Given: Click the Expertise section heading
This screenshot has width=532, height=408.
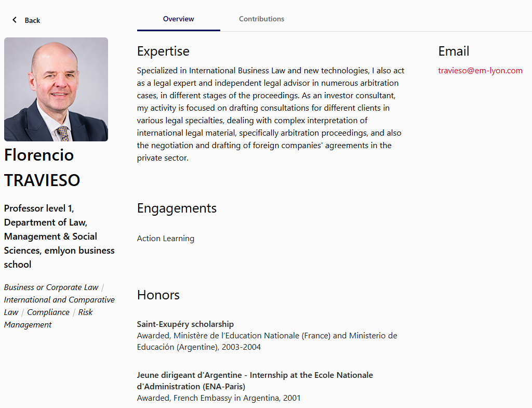Looking at the screenshot, I should [163, 51].
